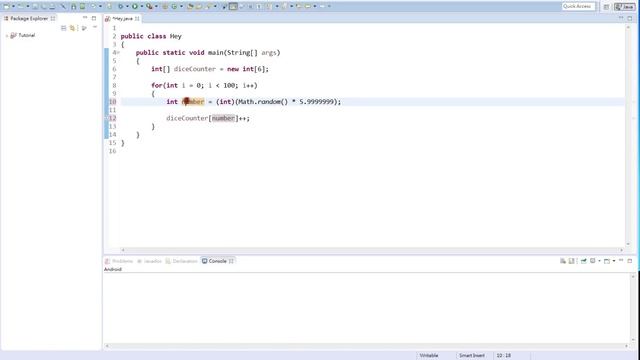Toggle the Mark Occurrences toolbar button
The width and height of the screenshot is (640, 360).
click(x=233, y=6)
